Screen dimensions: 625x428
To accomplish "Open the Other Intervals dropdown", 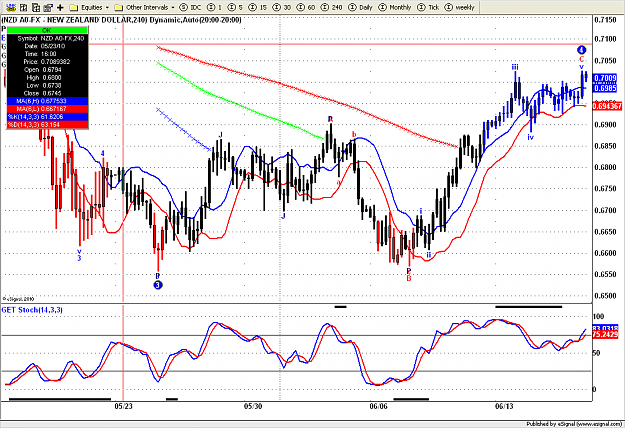I will click(x=144, y=7).
